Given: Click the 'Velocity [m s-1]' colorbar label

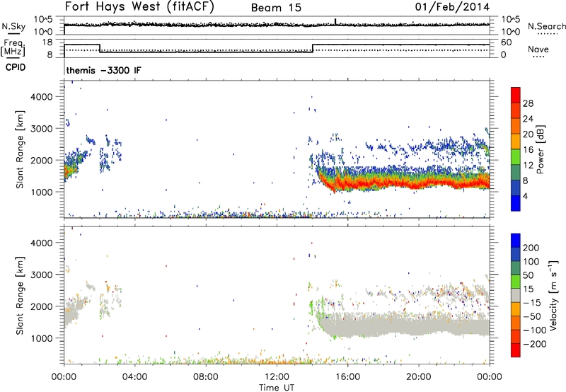Looking at the screenshot, I should point(553,295).
